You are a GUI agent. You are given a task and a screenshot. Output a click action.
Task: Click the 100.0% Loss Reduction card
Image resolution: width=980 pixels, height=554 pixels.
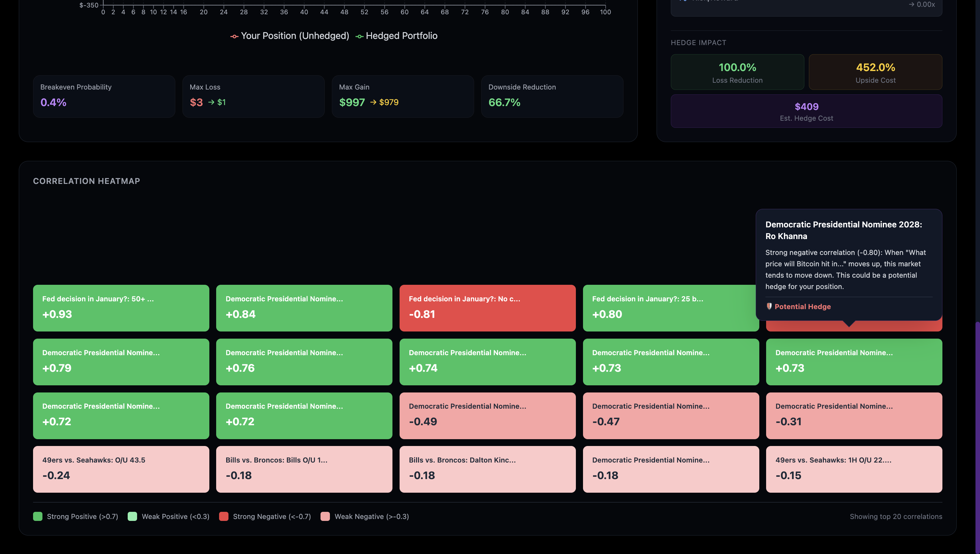pyautogui.click(x=737, y=72)
